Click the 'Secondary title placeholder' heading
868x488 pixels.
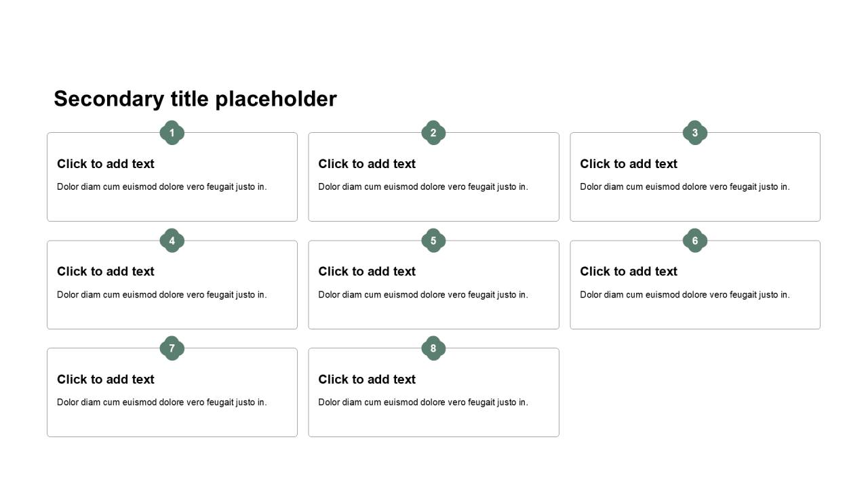(x=195, y=99)
